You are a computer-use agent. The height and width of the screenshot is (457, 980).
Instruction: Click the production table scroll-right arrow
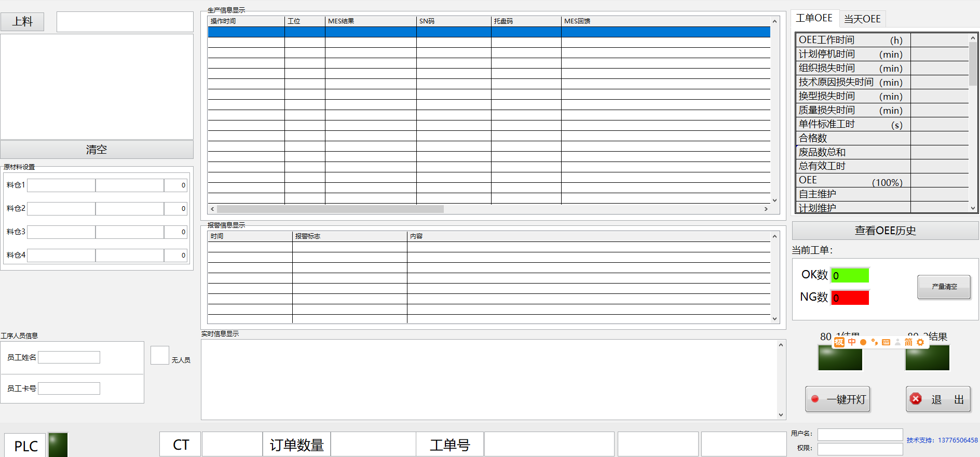[x=766, y=209]
